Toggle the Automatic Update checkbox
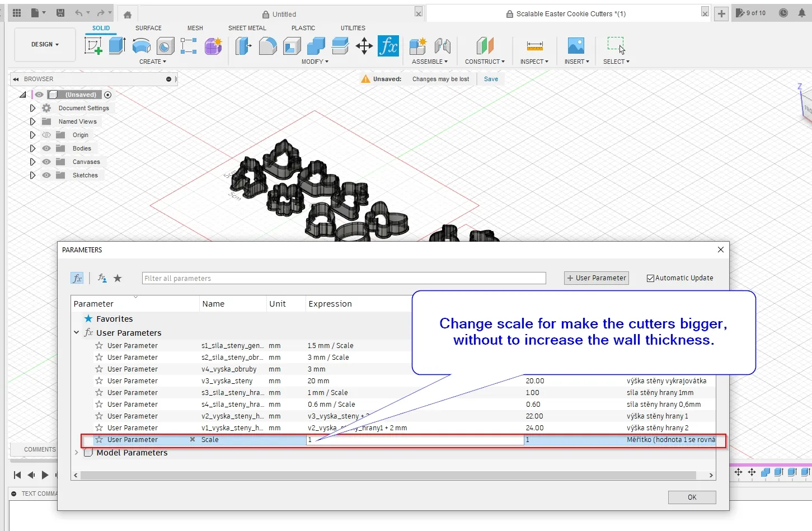Viewport: 812px width, 531px height. (650, 278)
